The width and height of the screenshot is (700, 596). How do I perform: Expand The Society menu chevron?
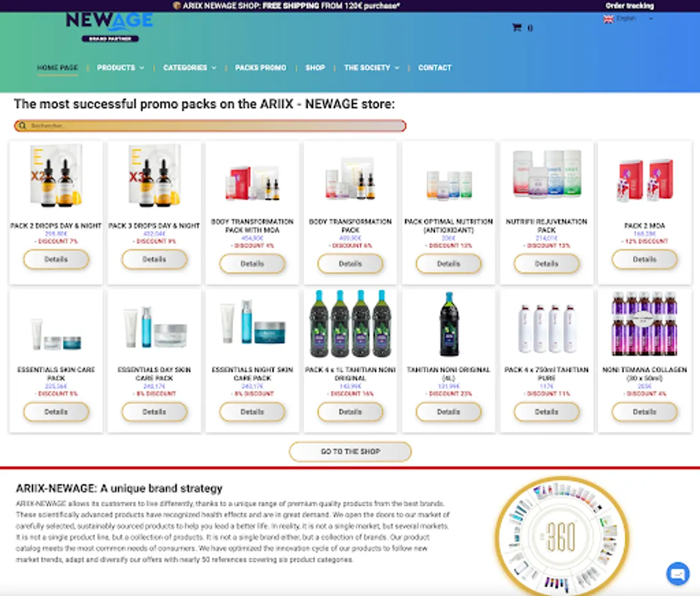pos(397,68)
